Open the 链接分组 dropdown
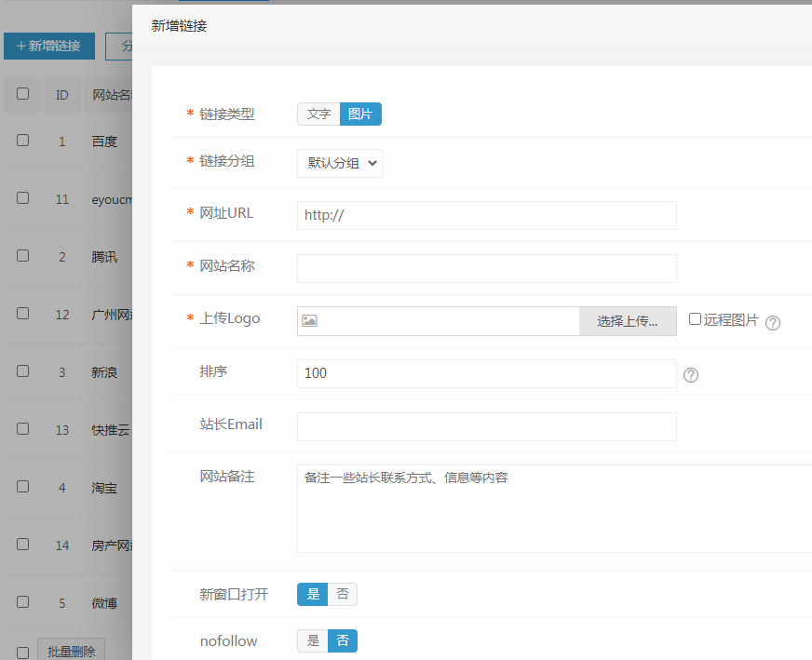 340,163
